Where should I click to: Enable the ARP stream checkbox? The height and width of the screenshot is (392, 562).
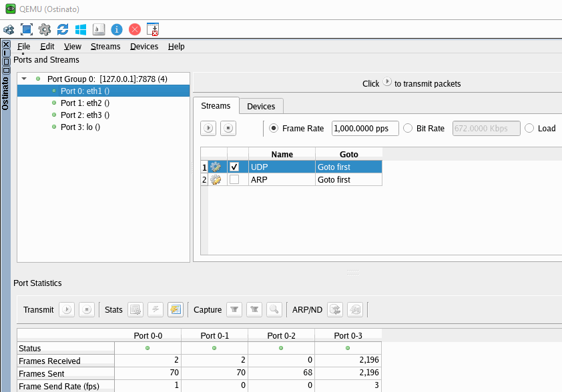[234, 179]
